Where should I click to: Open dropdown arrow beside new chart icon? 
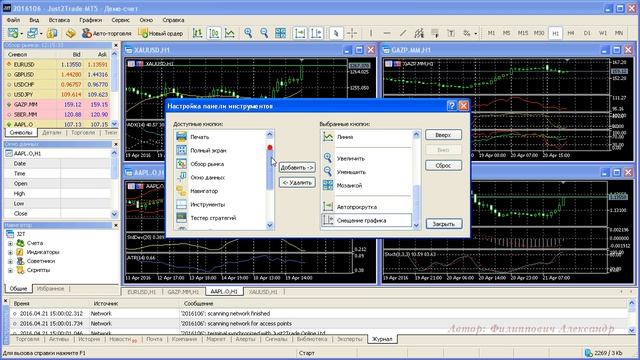click(21, 33)
